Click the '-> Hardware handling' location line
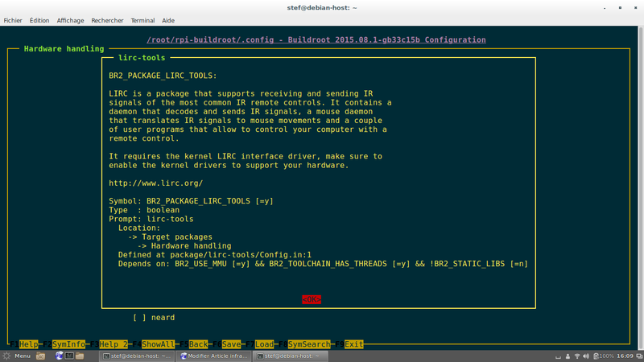 click(x=184, y=246)
